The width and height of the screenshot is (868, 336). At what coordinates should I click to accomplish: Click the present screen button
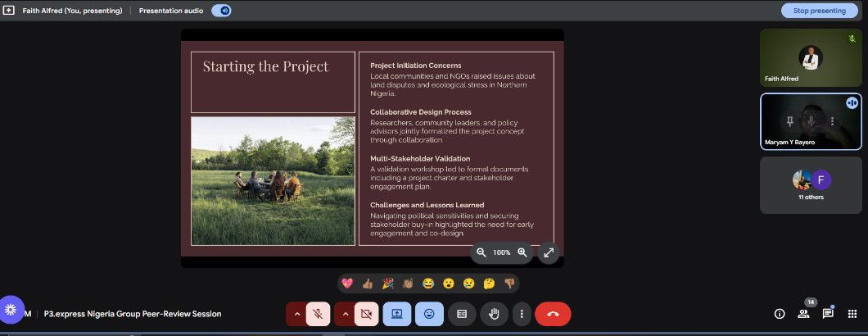397,314
